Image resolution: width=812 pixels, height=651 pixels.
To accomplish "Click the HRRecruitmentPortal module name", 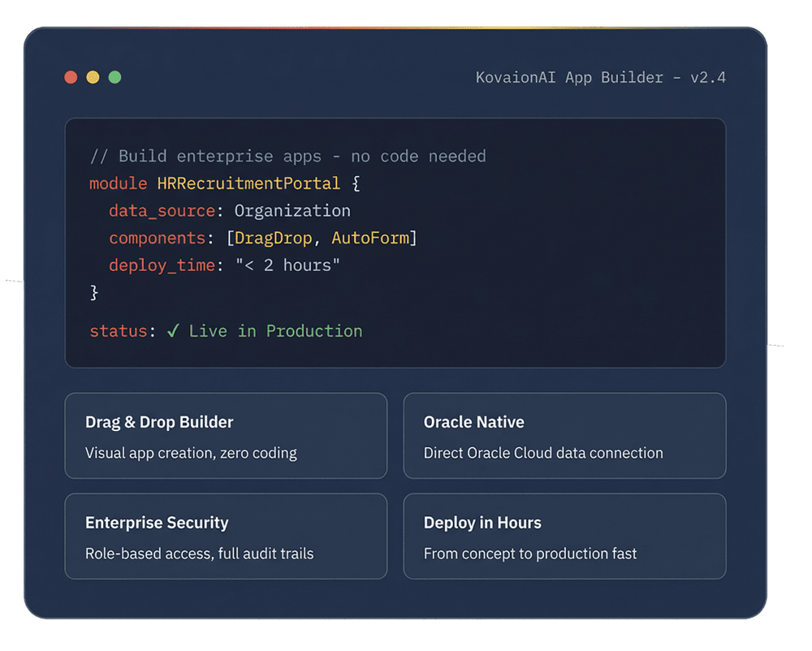I will (x=248, y=183).
